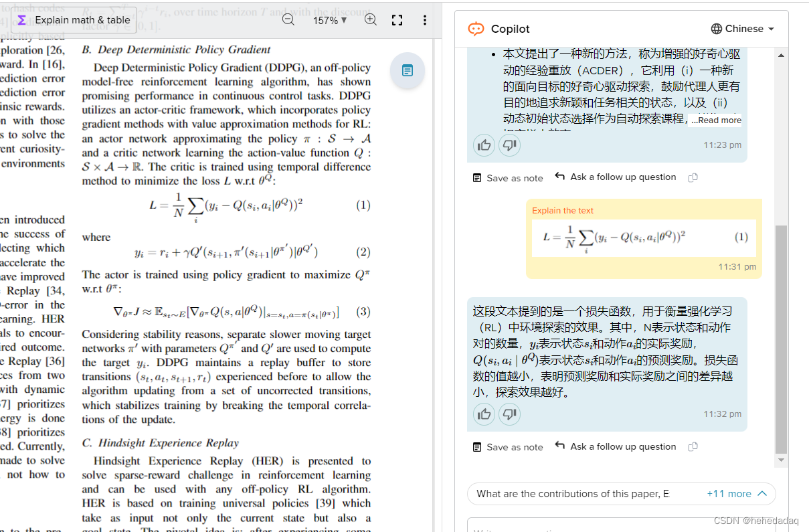The width and height of the screenshot is (809, 532).
Task: Click the floating blue annotation icon on the PDF
Action: [x=408, y=70]
